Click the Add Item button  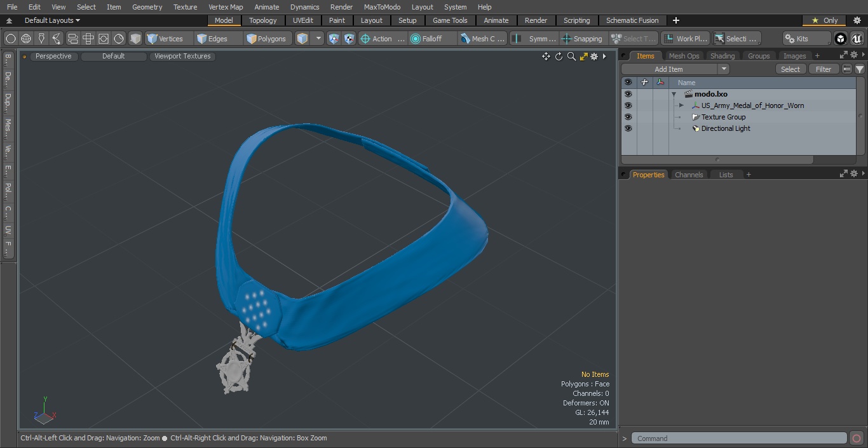click(669, 69)
